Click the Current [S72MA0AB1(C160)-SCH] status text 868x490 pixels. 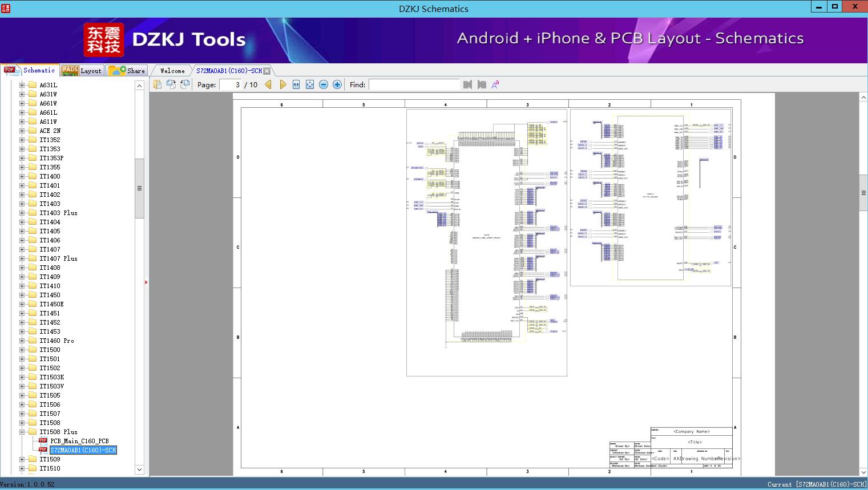817,484
